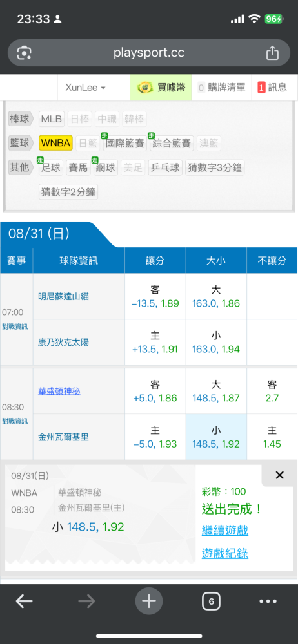Screen dimensions: 298x644
Task: Open the tab switcher showing 6 tabs
Action: 211,601
